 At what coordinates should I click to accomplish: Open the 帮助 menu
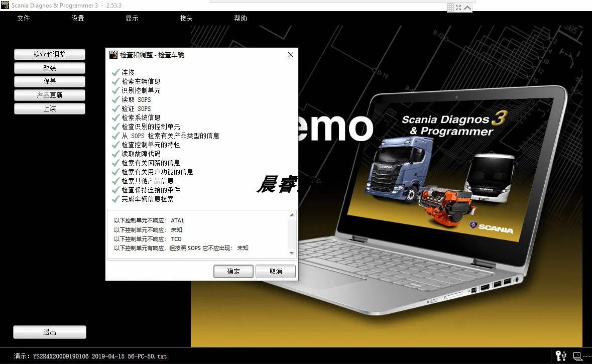pos(241,18)
